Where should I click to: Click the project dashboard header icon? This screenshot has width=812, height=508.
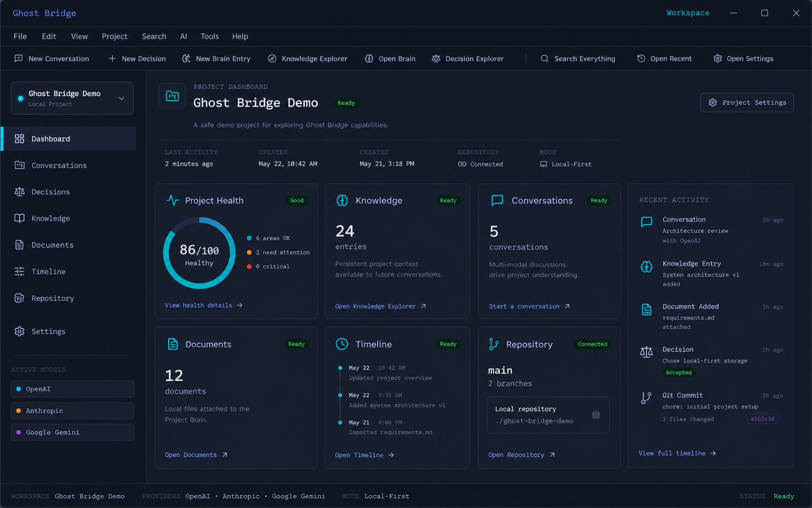point(172,96)
